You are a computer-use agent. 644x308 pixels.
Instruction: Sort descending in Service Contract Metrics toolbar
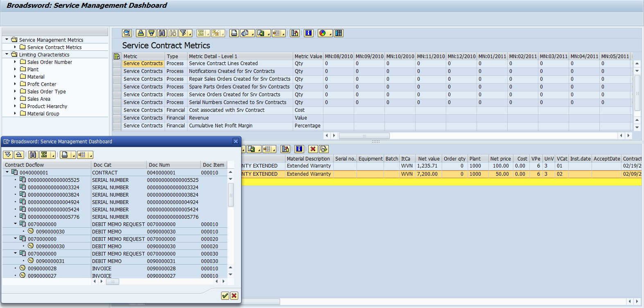coord(151,33)
